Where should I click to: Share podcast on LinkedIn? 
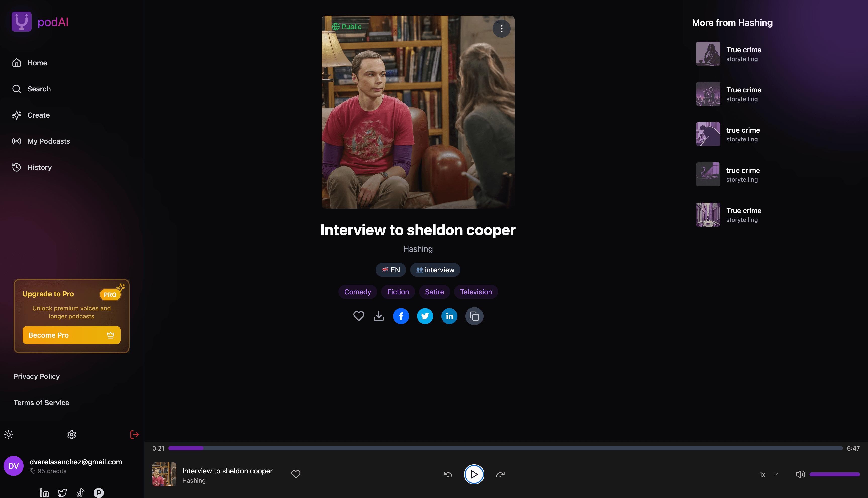(449, 316)
